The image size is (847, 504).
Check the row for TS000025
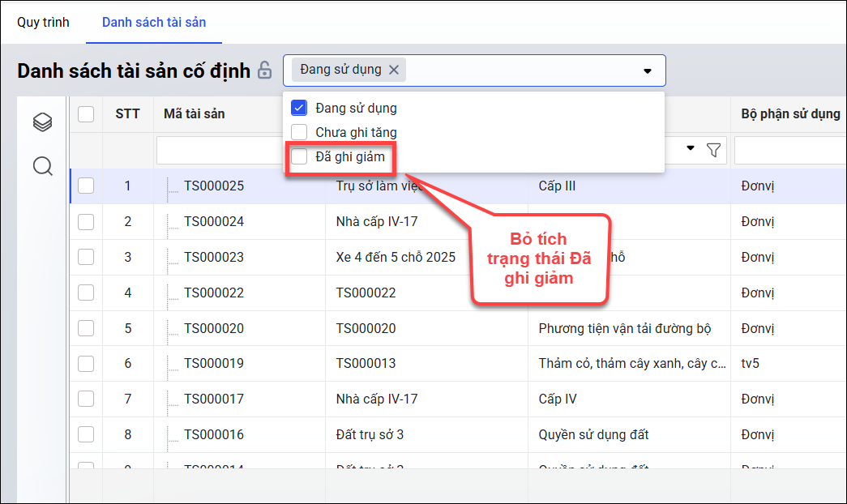(86, 186)
